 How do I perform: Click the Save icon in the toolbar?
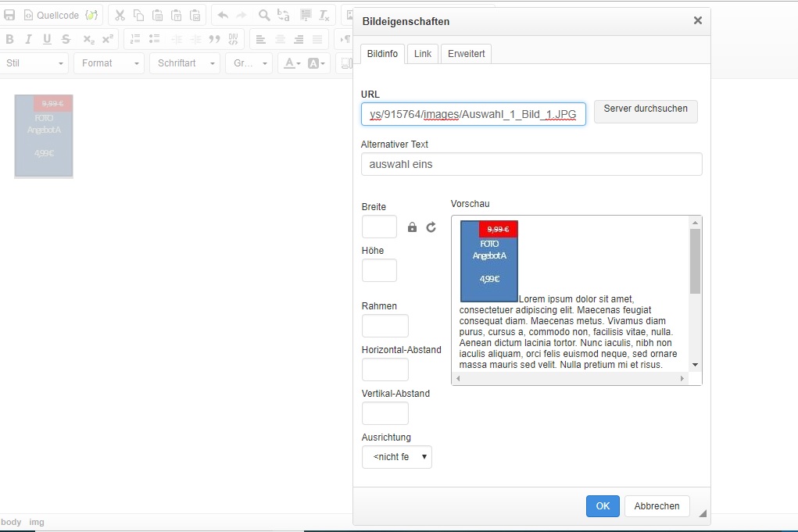pos(10,15)
